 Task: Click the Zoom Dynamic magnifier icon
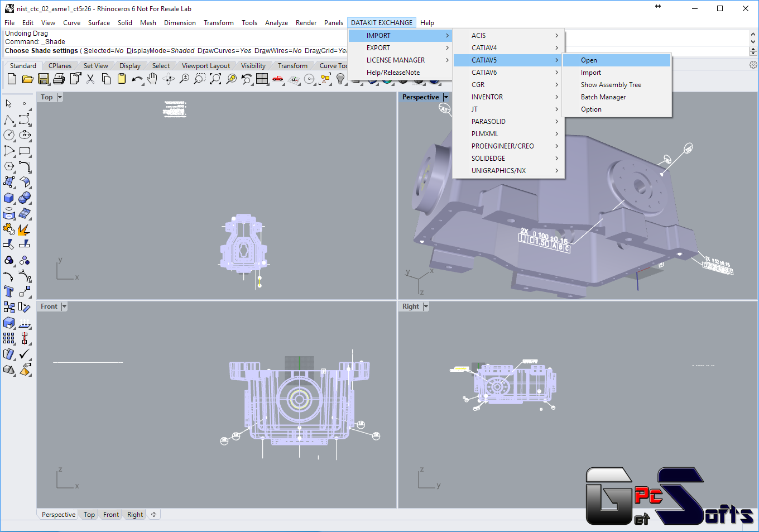(x=184, y=79)
